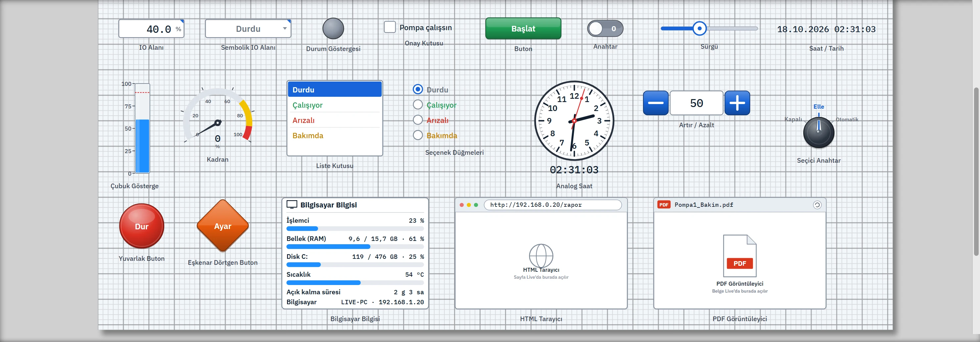Click the Seçici Anahtar rotary knob

tap(819, 133)
